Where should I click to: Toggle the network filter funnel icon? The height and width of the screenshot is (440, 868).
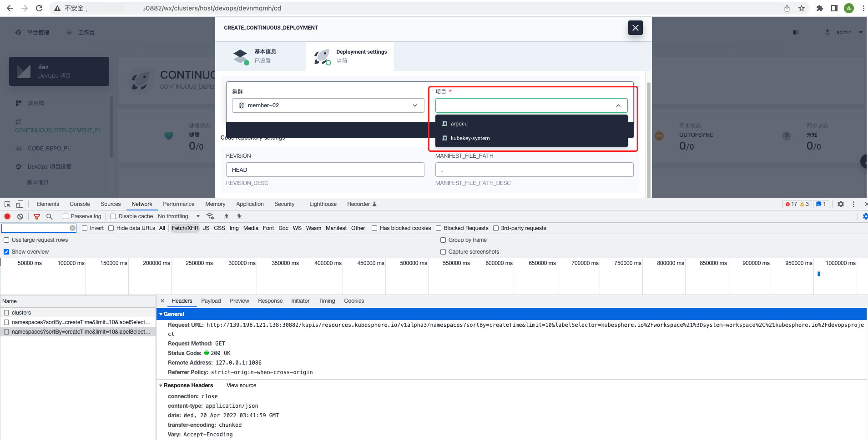tap(37, 216)
